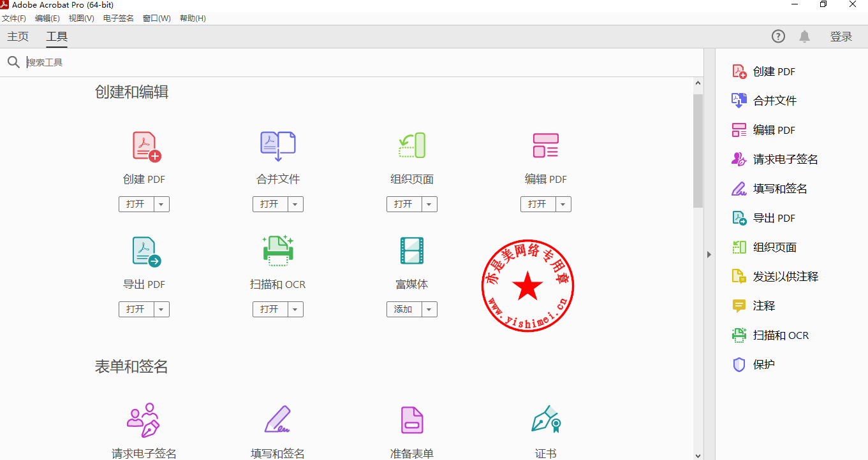868x460 pixels.
Task: Switch to the 主页 tab
Action: pyautogui.click(x=18, y=36)
